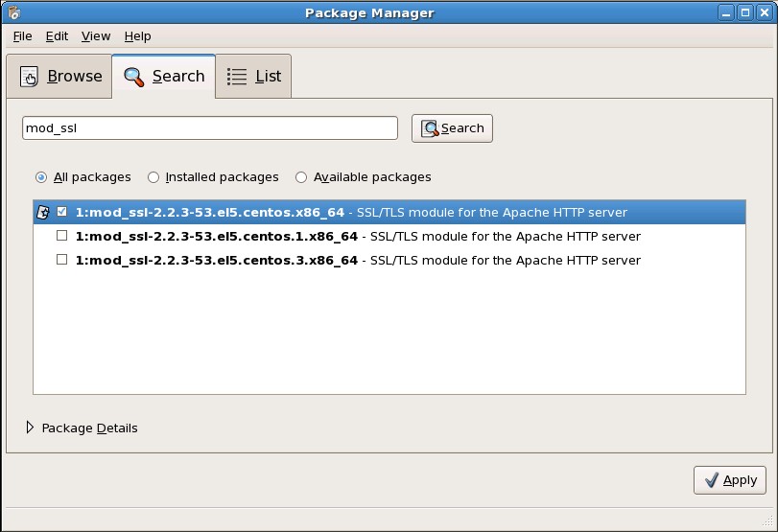Select the row text mod_ssl-2.2.3-53.el5.centos.1.x86_64
The height and width of the screenshot is (532, 778).
point(217,236)
